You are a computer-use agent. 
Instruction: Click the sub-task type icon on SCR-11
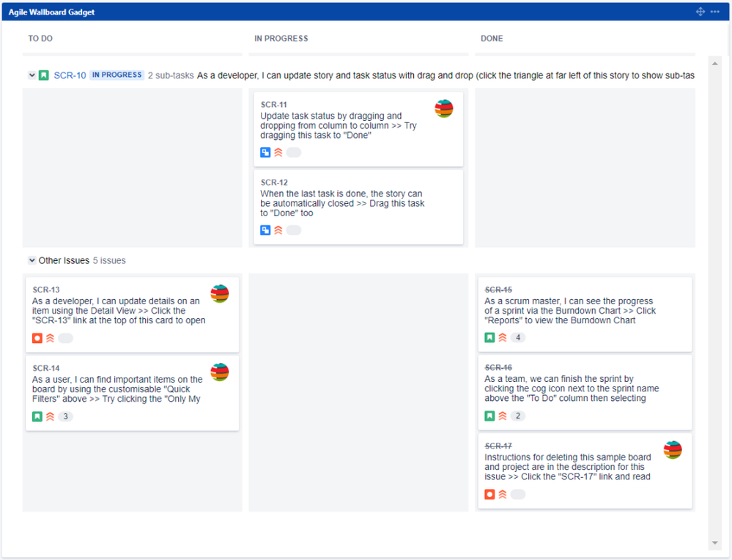[x=265, y=152]
